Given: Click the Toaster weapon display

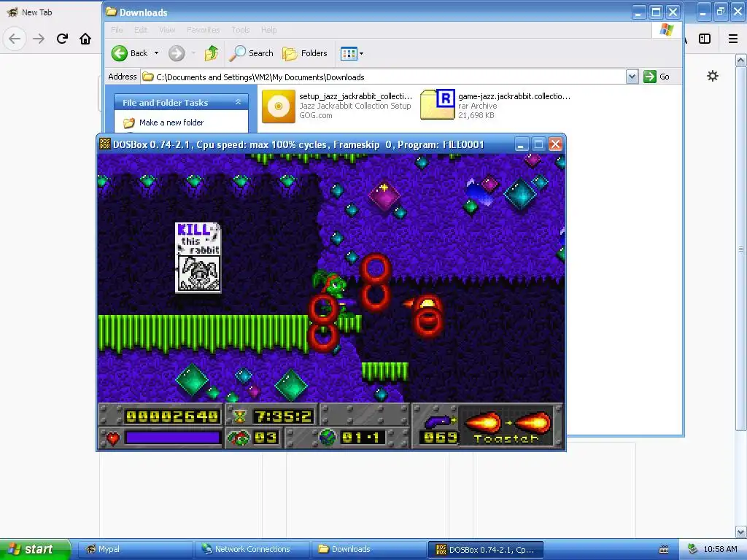Looking at the screenshot, I should [x=508, y=427].
